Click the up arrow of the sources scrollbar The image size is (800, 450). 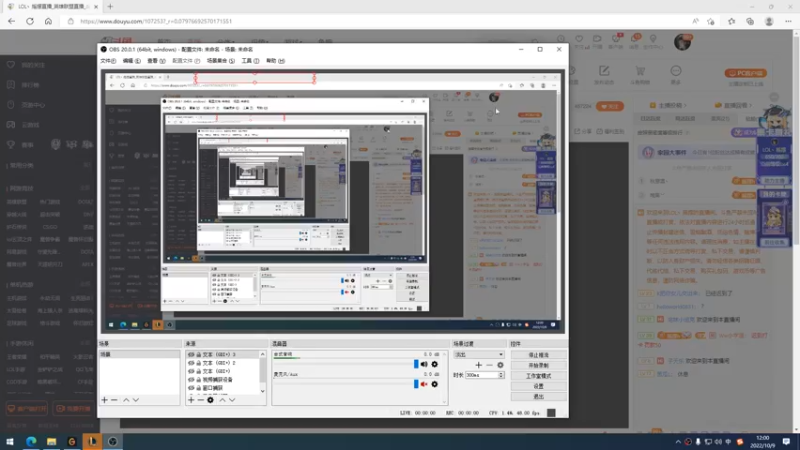click(x=263, y=354)
